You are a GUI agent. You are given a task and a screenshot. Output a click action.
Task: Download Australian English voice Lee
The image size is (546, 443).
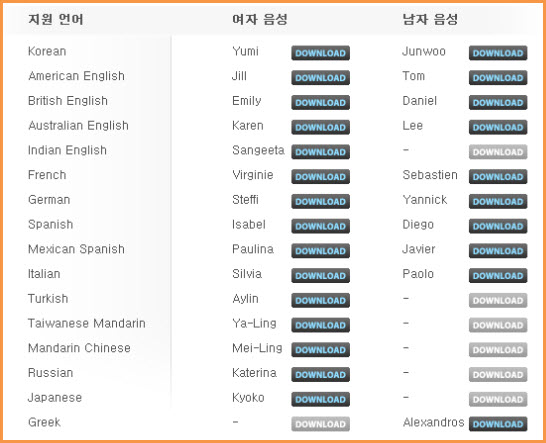point(498,127)
